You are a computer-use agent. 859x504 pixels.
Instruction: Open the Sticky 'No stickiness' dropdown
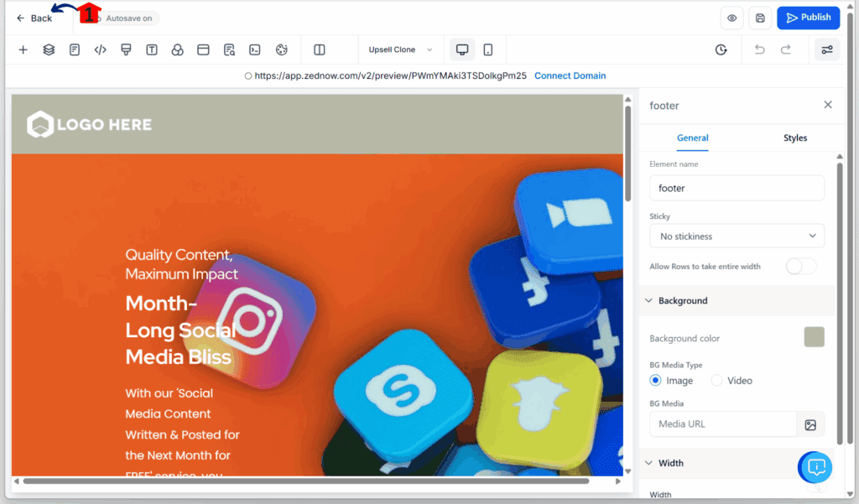click(737, 236)
